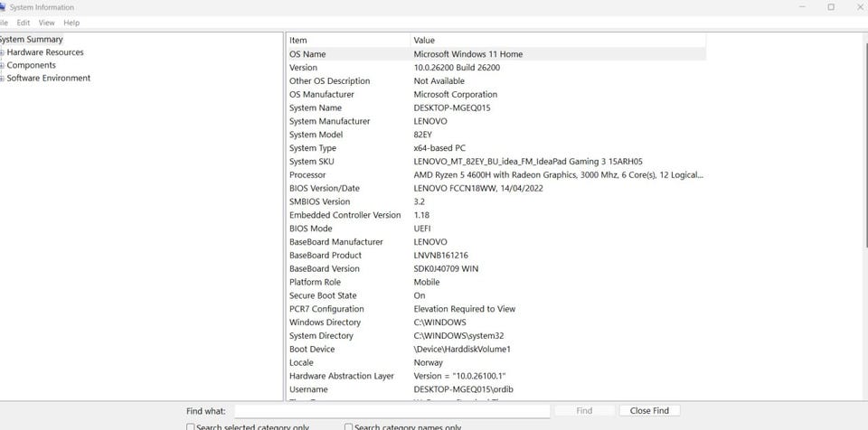Select the Hardware Resources category
This screenshot has width=868, height=430.
pyautogui.click(x=45, y=52)
